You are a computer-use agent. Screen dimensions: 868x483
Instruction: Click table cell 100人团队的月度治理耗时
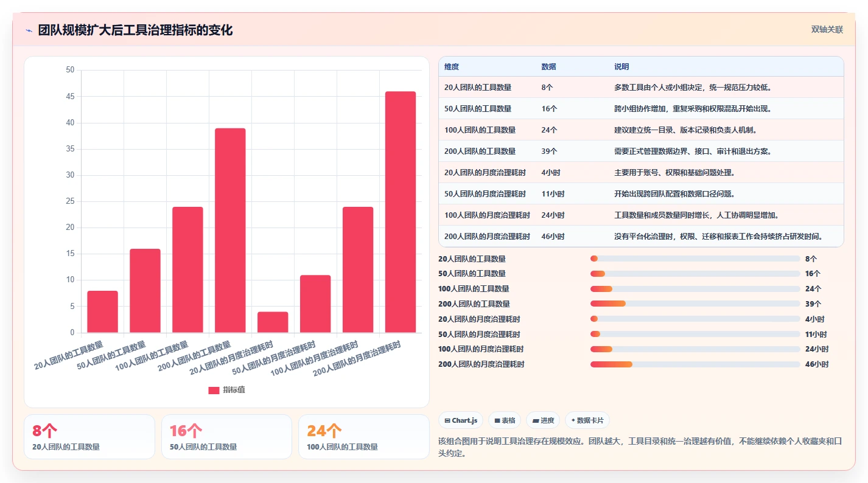[487, 215]
